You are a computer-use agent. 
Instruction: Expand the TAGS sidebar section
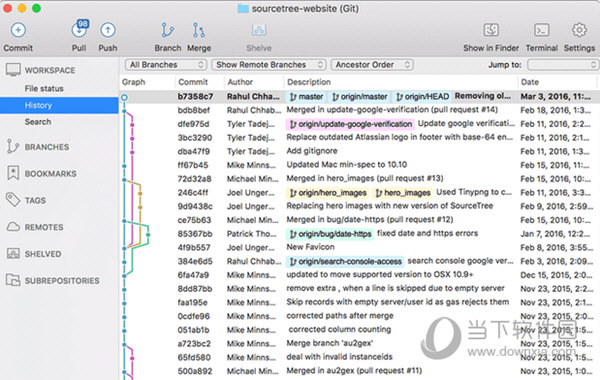click(x=35, y=201)
